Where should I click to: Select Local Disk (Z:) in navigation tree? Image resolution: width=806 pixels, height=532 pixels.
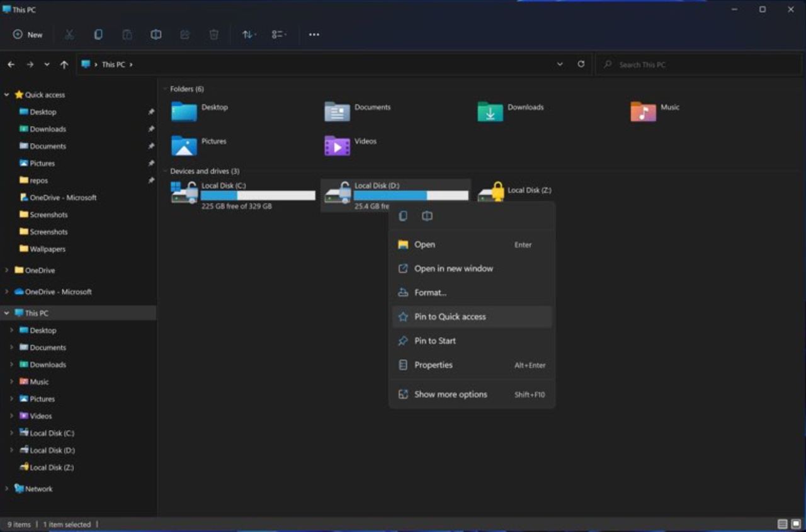click(52, 467)
